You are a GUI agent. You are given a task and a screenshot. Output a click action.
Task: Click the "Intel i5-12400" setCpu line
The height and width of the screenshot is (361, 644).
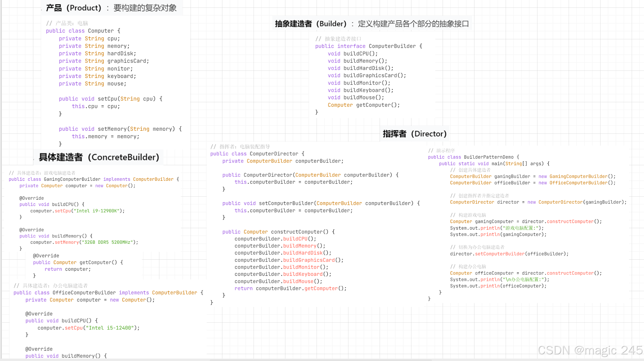pos(89,328)
